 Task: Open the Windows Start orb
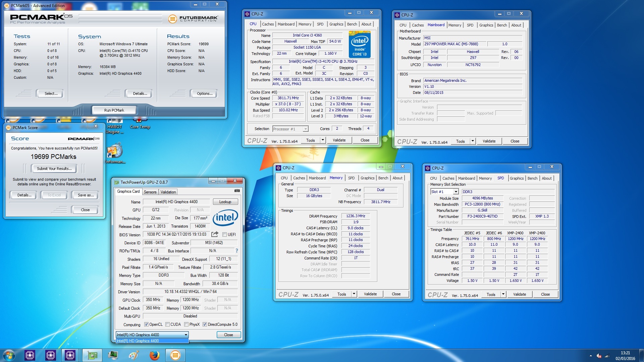[x=9, y=355]
